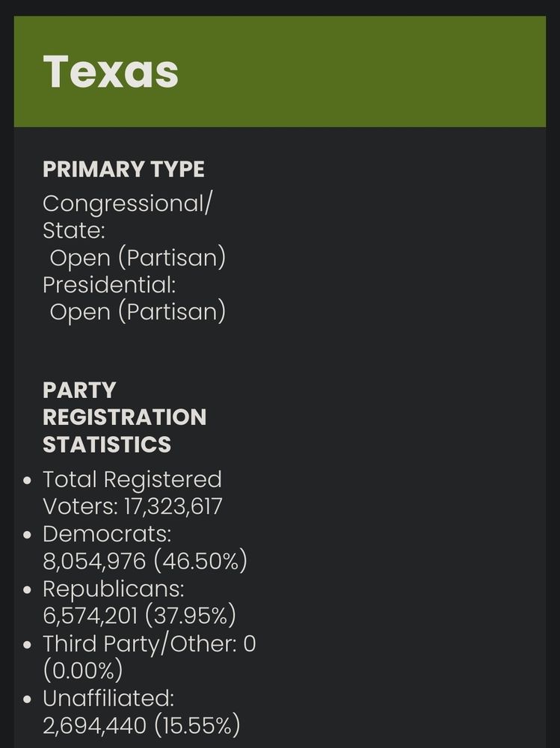Click the 17,323,617 voter count
Screen dimensions: 560x748
(173, 506)
